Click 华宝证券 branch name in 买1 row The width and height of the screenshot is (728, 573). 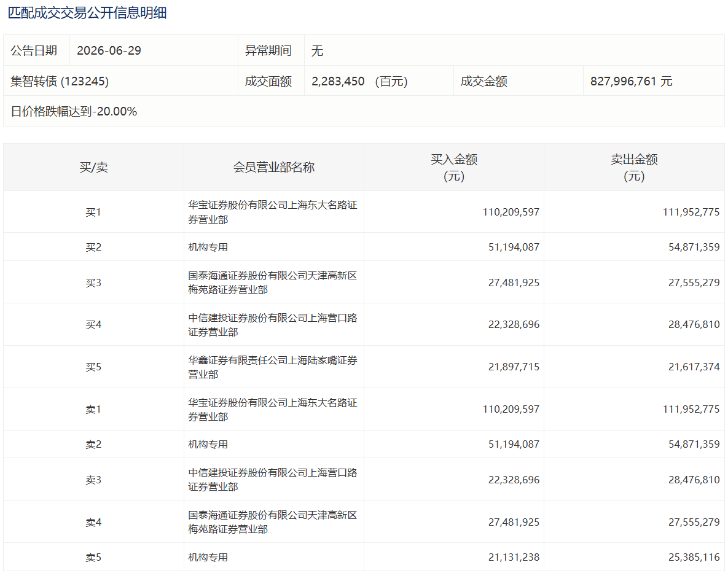tap(273, 212)
